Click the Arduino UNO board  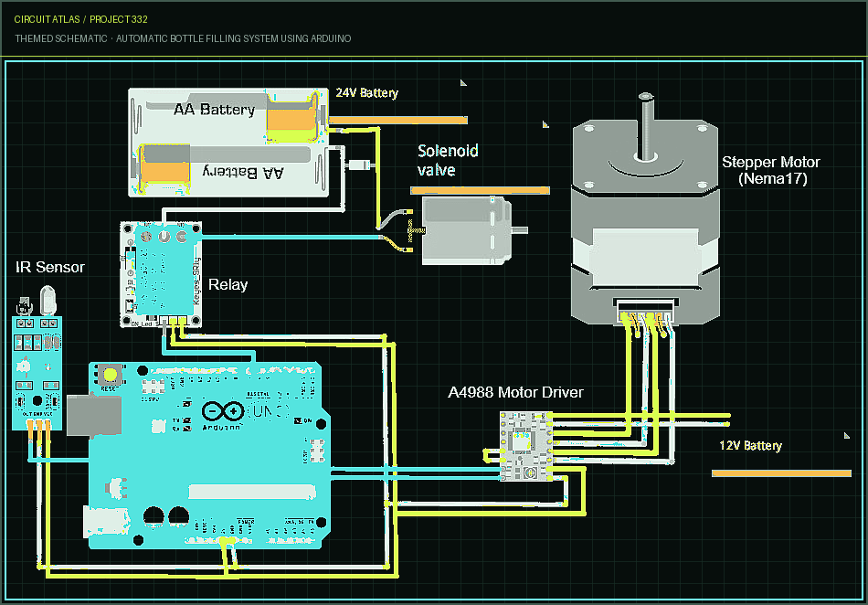click(x=209, y=455)
